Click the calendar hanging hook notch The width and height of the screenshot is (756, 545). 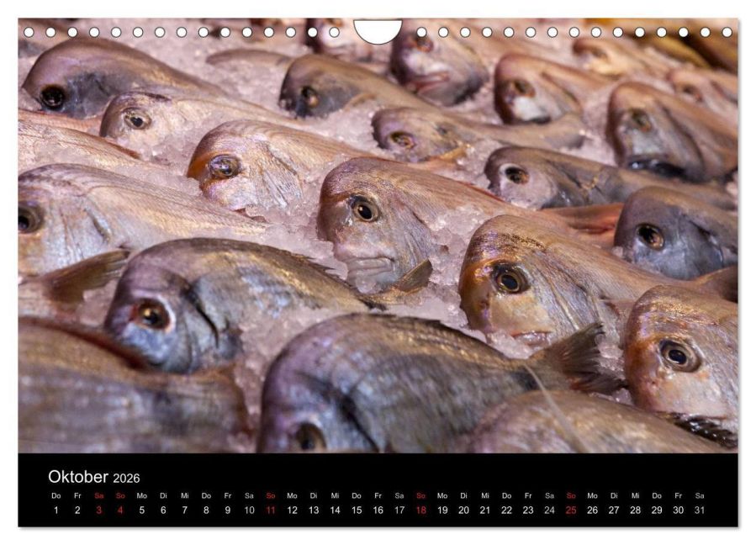(x=378, y=30)
